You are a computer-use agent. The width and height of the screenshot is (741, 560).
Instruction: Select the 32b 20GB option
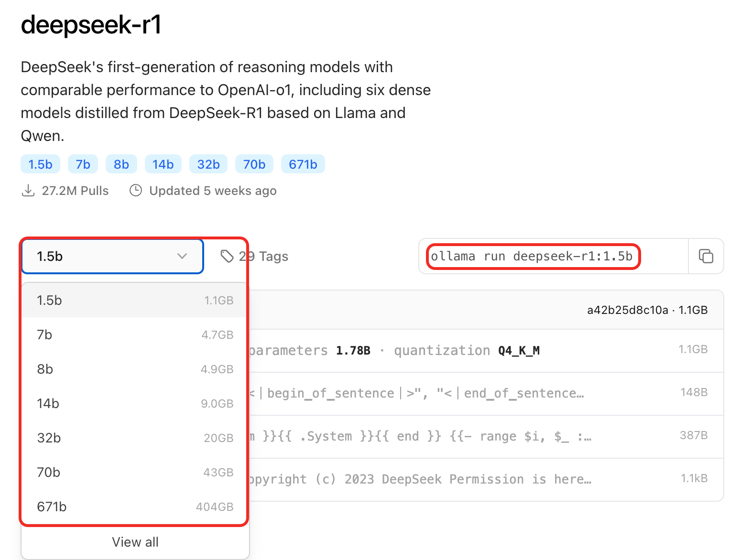click(x=135, y=438)
